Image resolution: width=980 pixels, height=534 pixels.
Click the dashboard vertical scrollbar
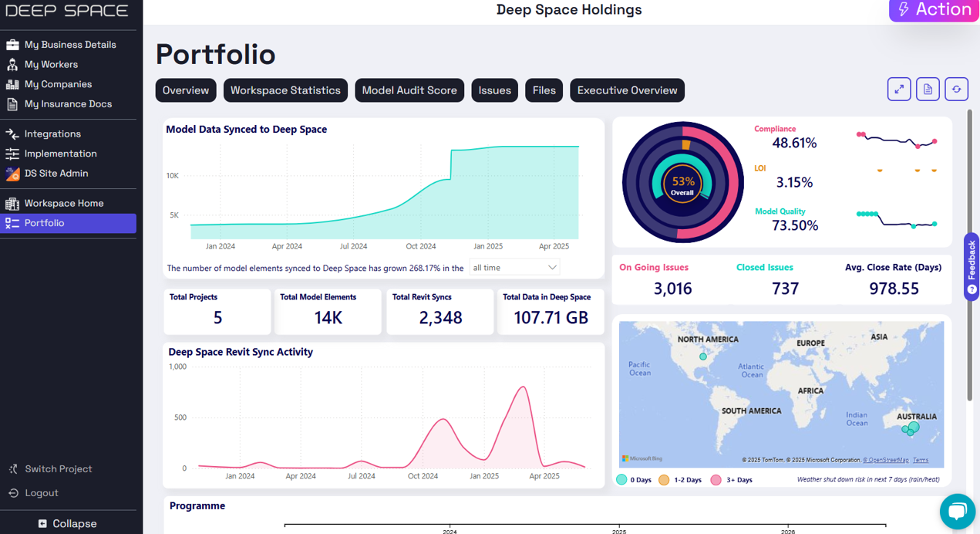tap(970, 255)
